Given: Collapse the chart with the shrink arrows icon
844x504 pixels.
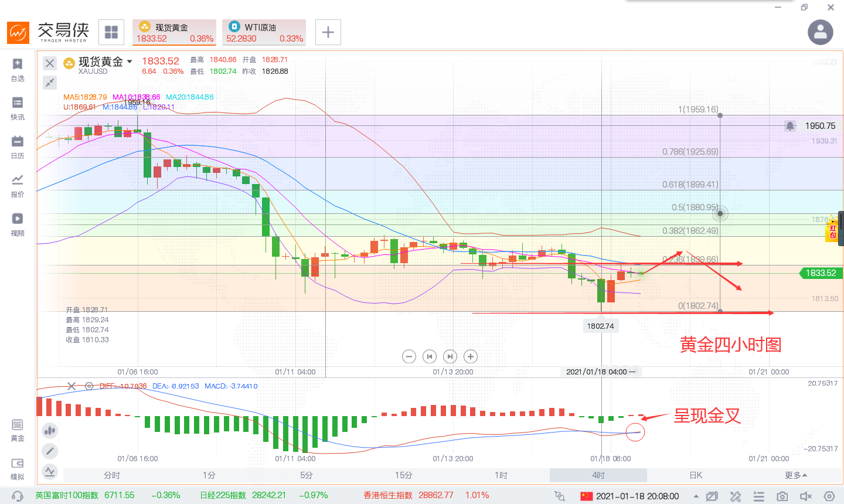Looking at the screenshot, I should (50, 83).
